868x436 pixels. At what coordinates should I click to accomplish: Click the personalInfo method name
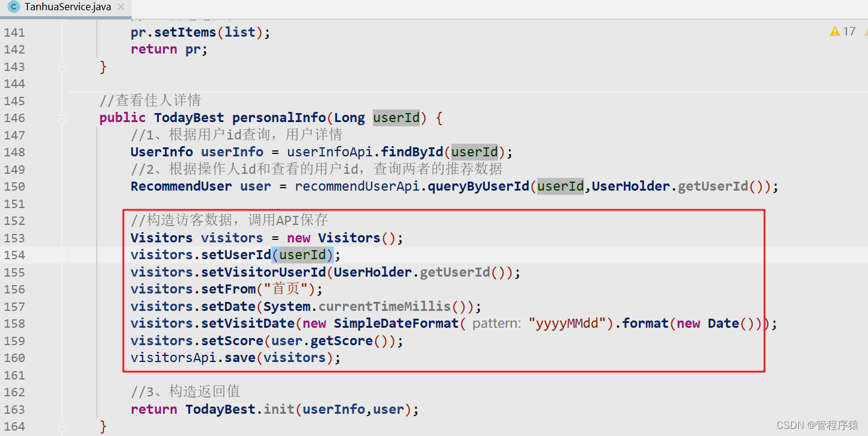coord(279,118)
